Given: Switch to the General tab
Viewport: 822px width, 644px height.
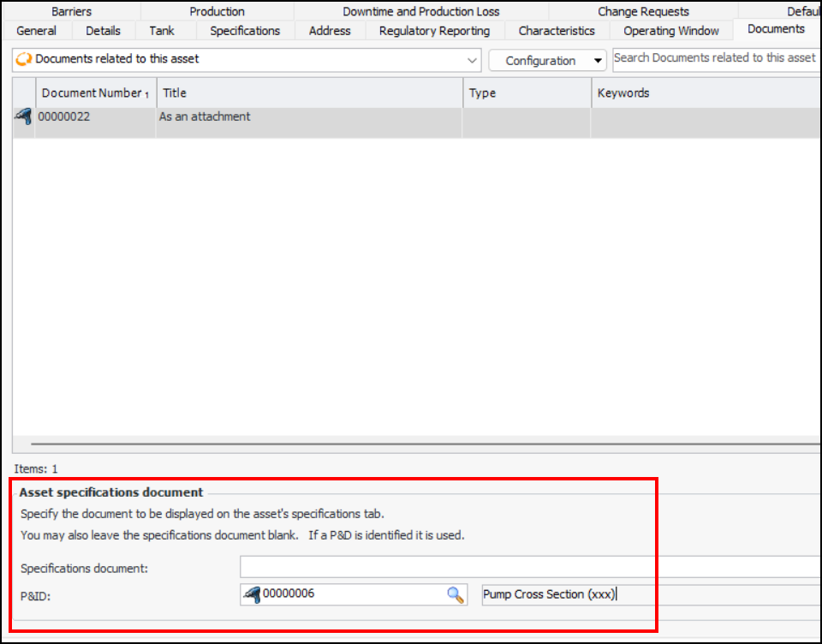Looking at the screenshot, I should (x=36, y=31).
